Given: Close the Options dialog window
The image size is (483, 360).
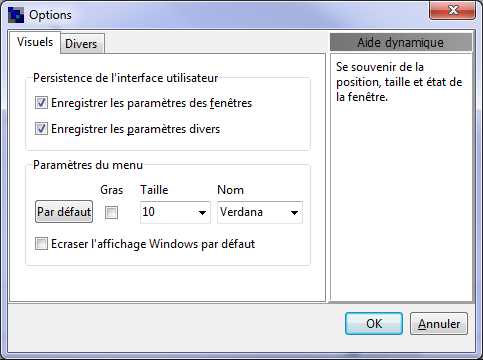Looking at the screenshot, I should coord(453,11).
